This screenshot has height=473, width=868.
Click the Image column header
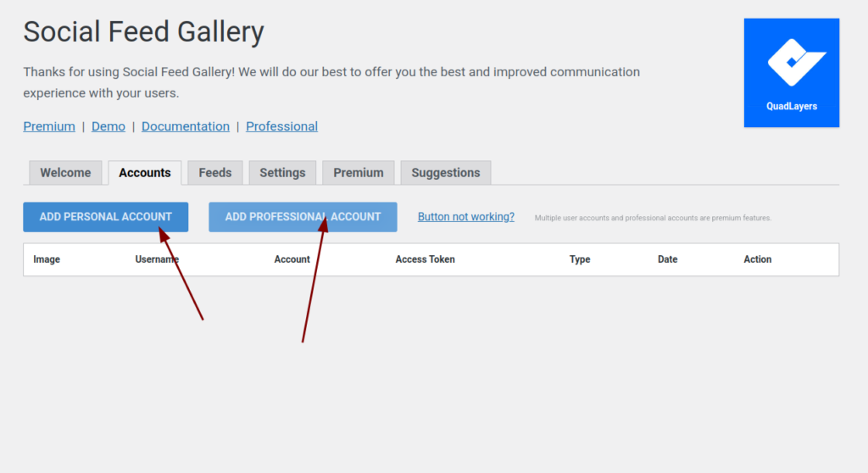point(47,259)
